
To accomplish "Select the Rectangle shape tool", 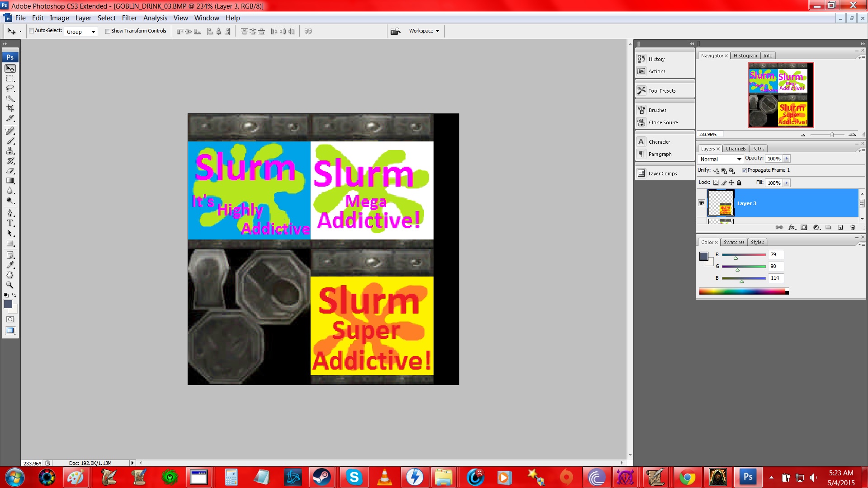I will [x=10, y=243].
